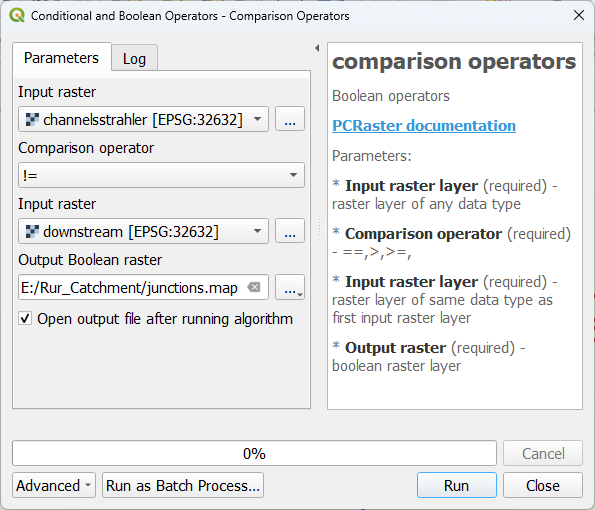The width and height of the screenshot is (595, 510).
Task: Toggle Open output file after running algorithm
Action: [x=25, y=318]
